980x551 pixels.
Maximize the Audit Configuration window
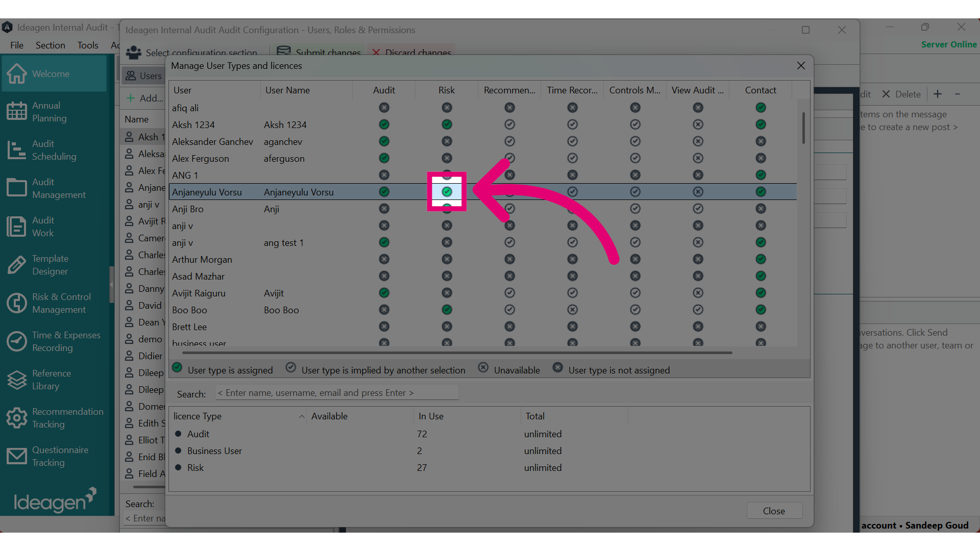[x=805, y=30]
